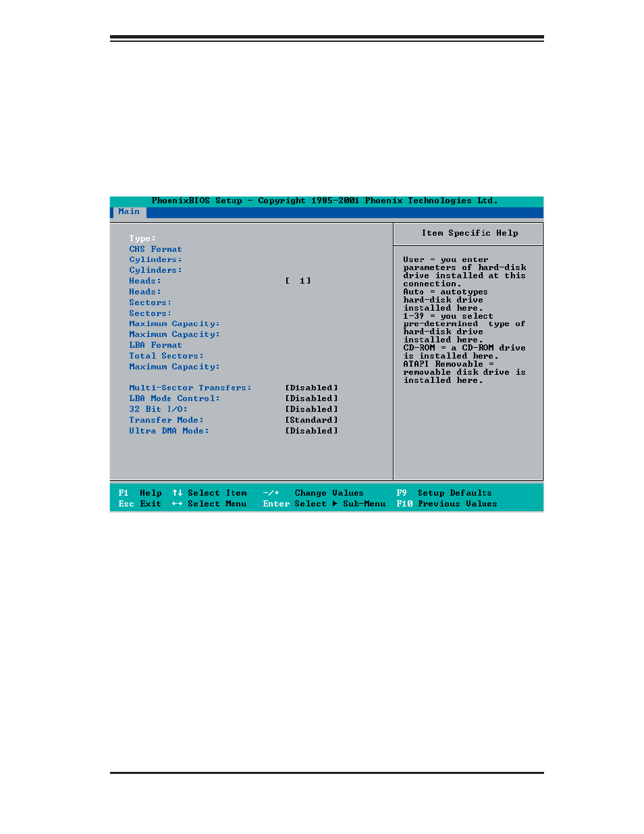
Task: Click the left-right arrows Select Menu icon
Action: 178,504
